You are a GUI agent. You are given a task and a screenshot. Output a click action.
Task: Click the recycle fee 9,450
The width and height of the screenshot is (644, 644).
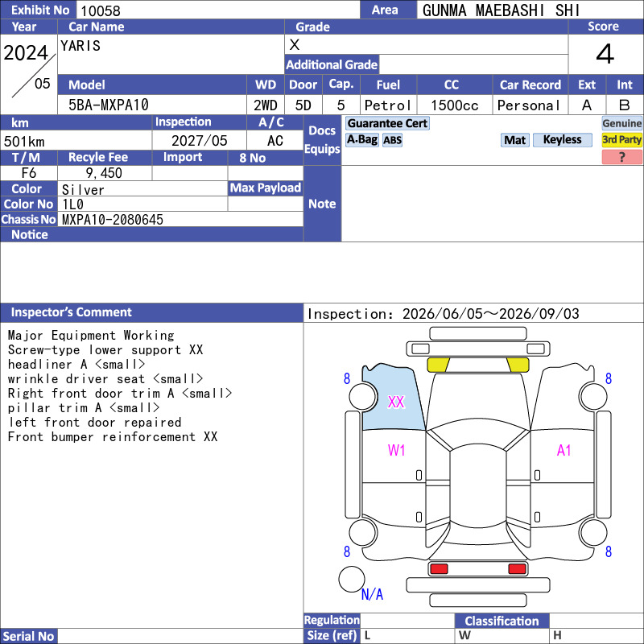click(x=104, y=173)
